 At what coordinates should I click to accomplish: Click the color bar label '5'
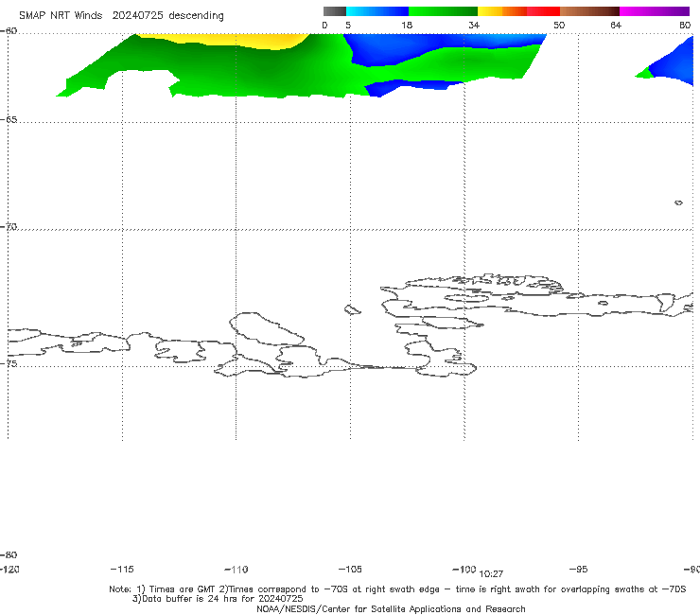click(348, 25)
